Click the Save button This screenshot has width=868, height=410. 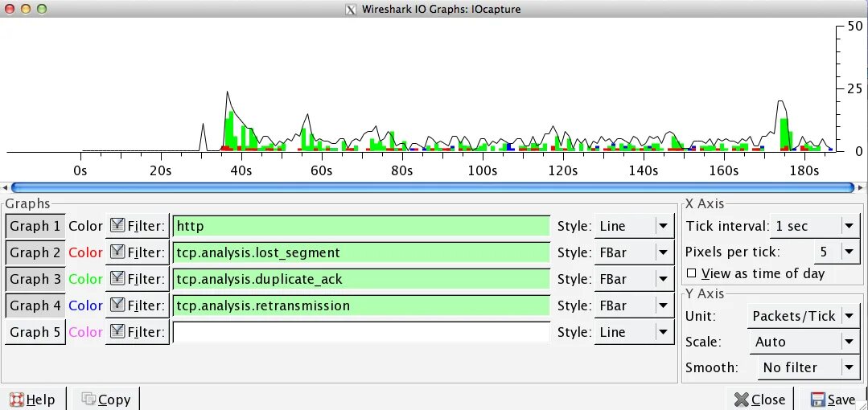click(833, 400)
